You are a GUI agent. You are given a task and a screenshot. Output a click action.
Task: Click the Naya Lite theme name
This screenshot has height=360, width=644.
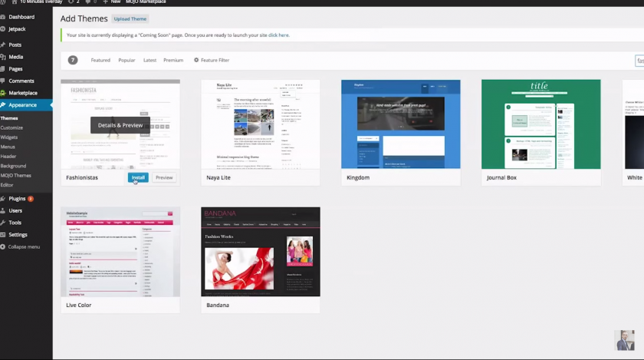pos(219,178)
